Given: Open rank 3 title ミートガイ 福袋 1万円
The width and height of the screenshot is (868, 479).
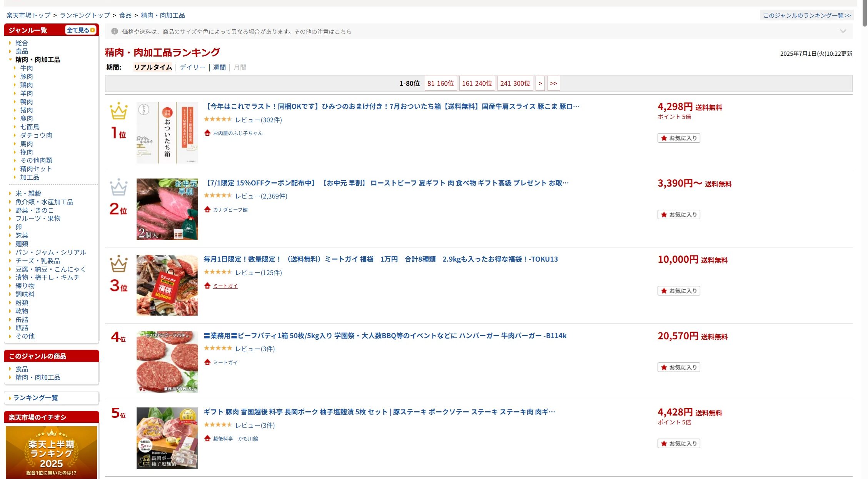Looking at the screenshot, I should (381, 259).
